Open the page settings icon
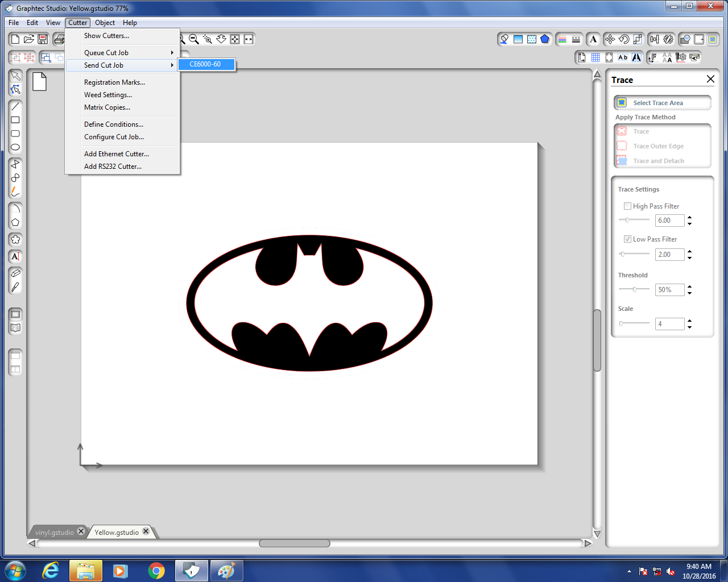728x582 pixels. click(x=581, y=57)
